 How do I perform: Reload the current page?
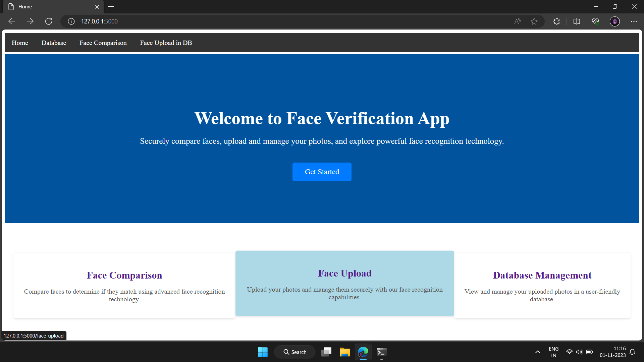49,21
